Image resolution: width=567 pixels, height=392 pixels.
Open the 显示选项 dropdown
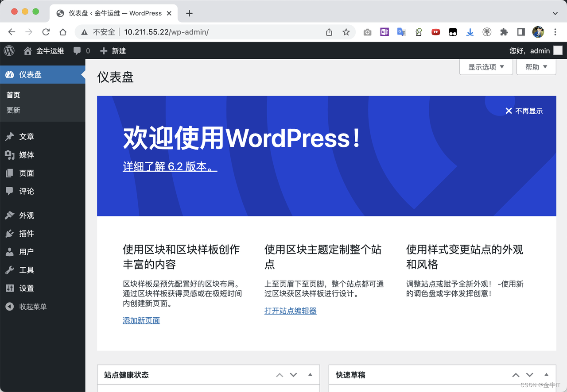click(486, 67)
